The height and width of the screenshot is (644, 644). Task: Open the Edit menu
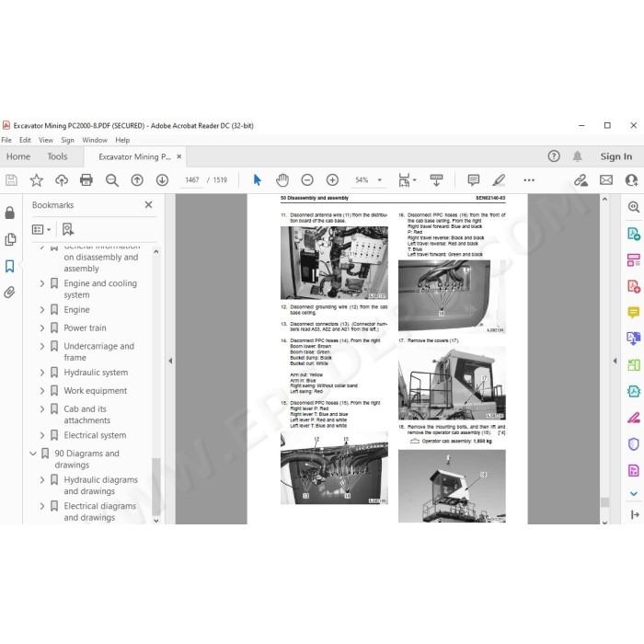[x=25, y=140]
